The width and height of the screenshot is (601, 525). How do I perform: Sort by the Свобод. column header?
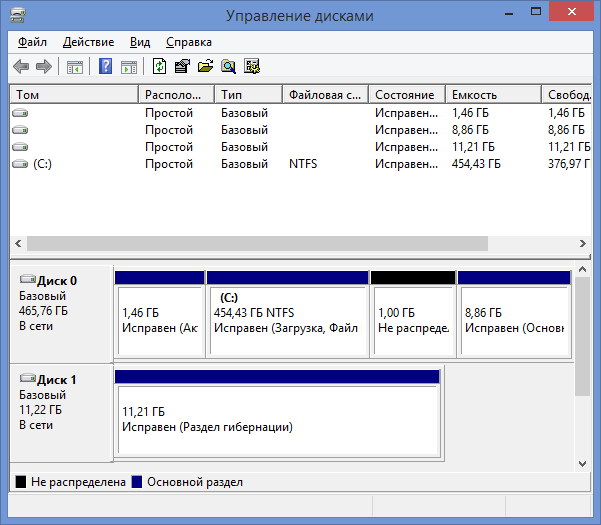click(x=567, y=94)
